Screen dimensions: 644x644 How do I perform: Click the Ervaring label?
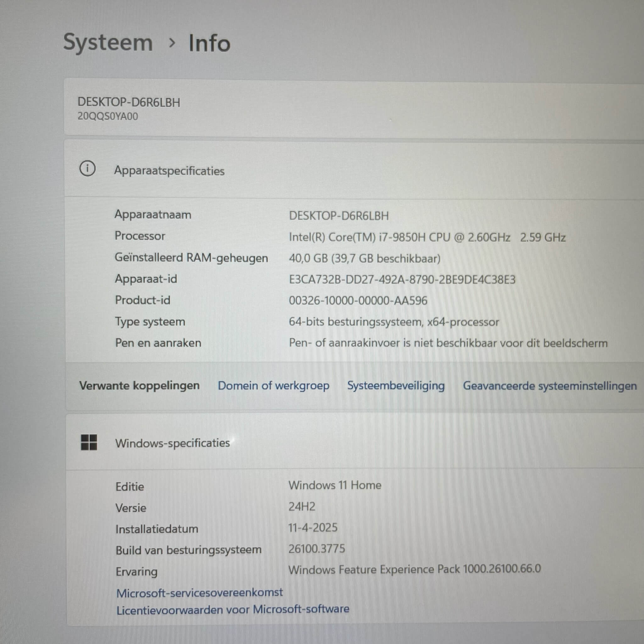136,572
